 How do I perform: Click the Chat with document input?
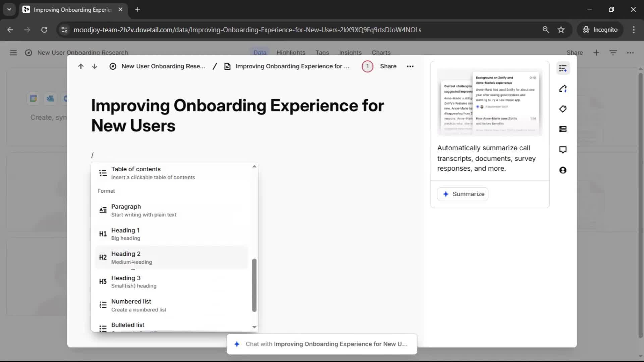[322, 344]
